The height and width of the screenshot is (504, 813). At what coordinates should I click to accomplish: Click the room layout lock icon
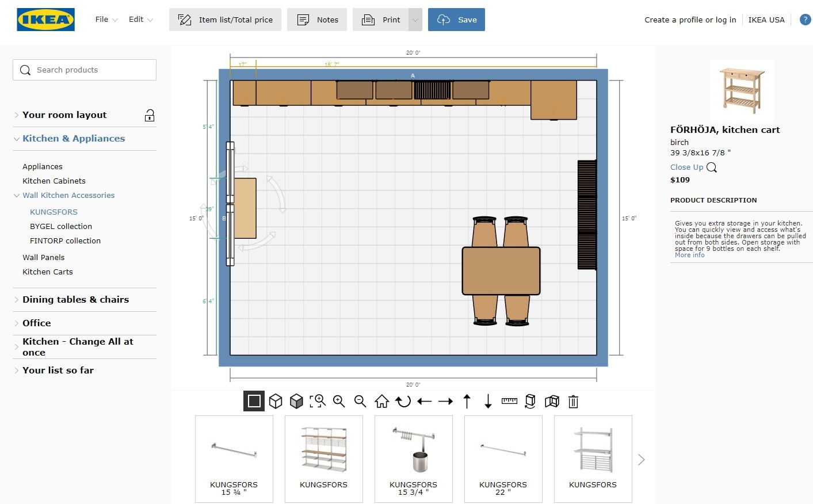[x=150, y=115]
